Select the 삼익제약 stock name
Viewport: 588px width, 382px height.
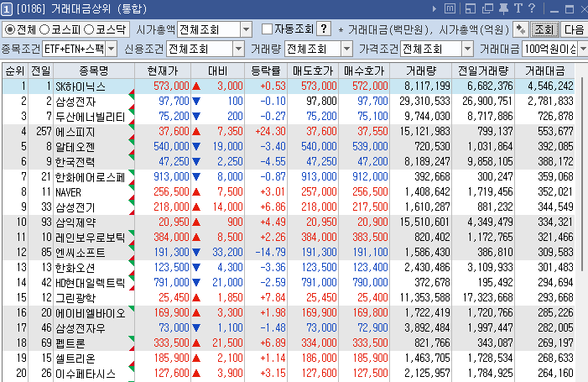pyautogui.click(x=75, y=222)
